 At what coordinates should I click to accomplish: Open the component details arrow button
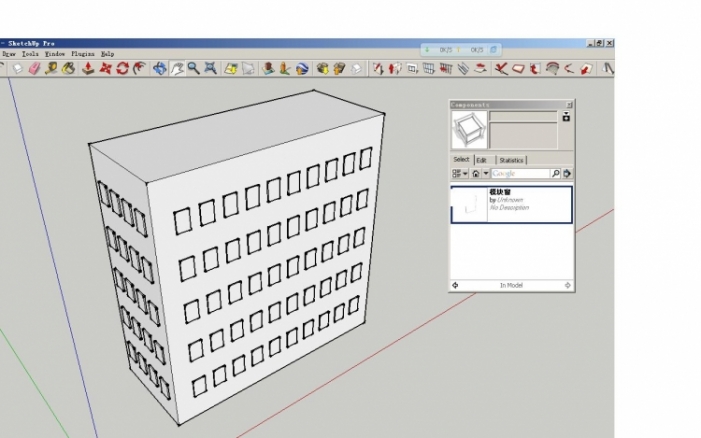point(567,174)
